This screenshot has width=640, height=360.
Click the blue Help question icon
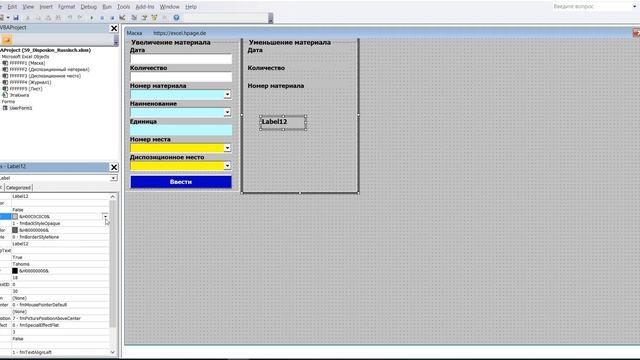176,18
